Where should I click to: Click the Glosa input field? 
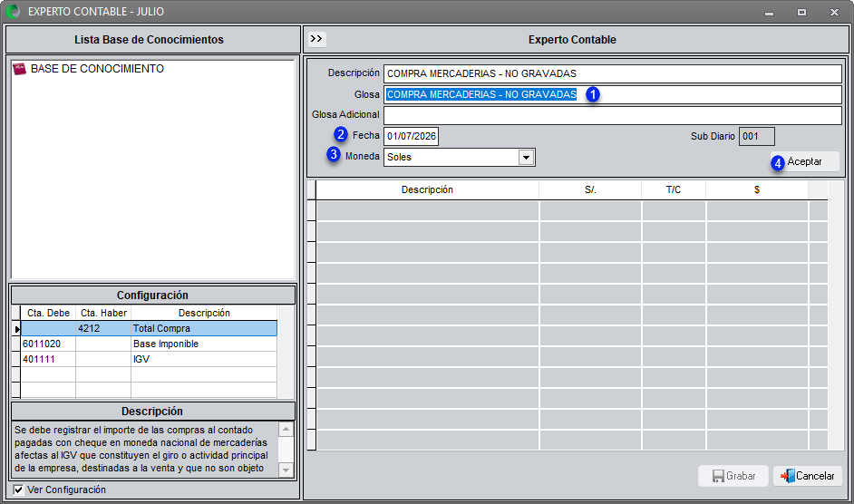click(x=613, y=94)
